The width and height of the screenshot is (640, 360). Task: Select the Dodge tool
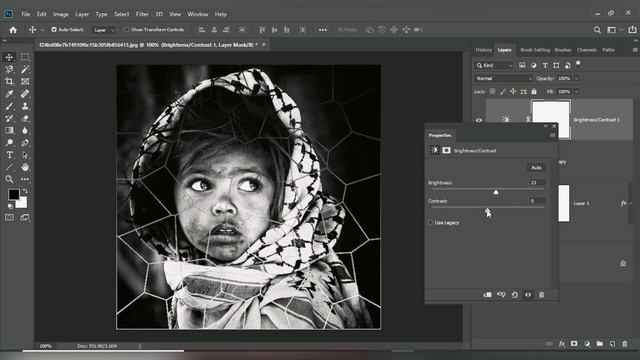coord(9,143)
